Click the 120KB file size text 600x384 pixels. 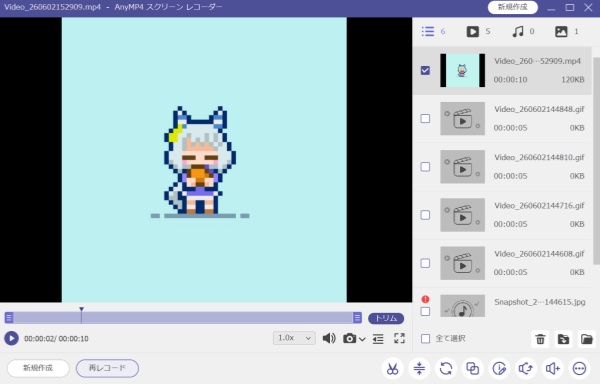[572, 80]
